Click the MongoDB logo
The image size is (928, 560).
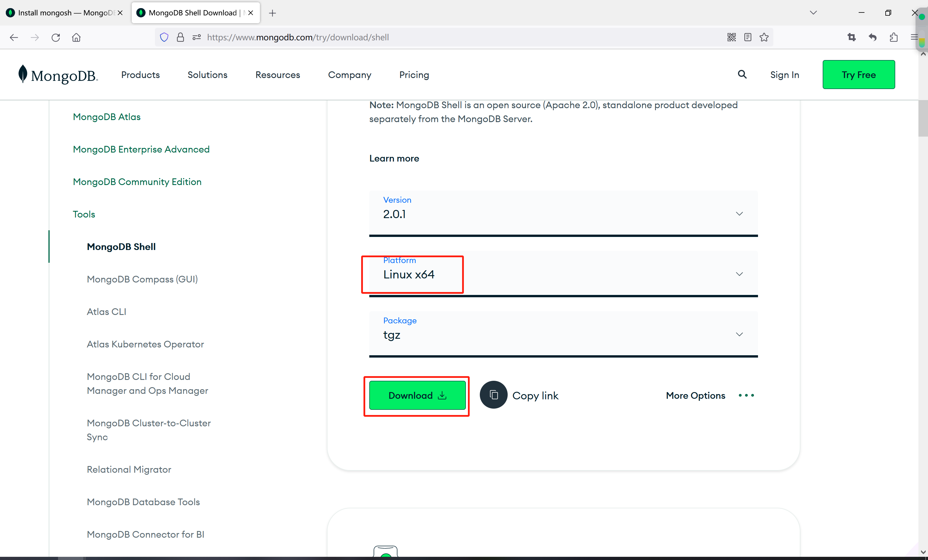click(58, 75)
